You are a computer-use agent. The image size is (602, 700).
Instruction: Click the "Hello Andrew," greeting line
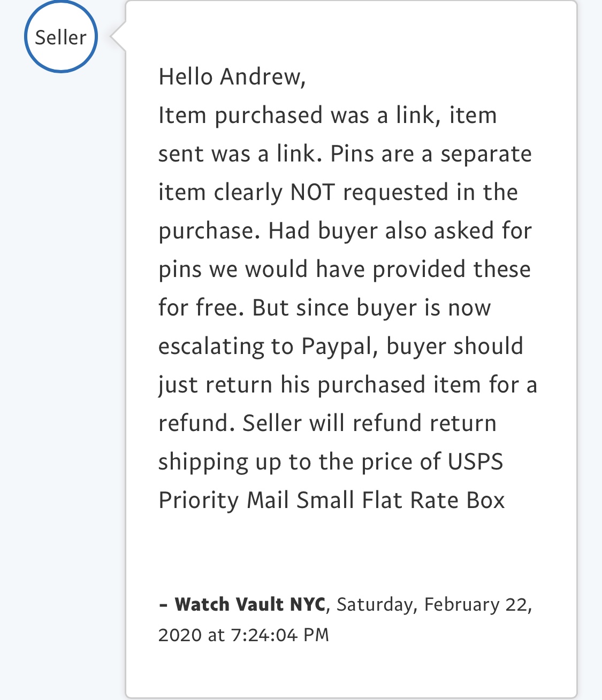[x=232, y=76]
